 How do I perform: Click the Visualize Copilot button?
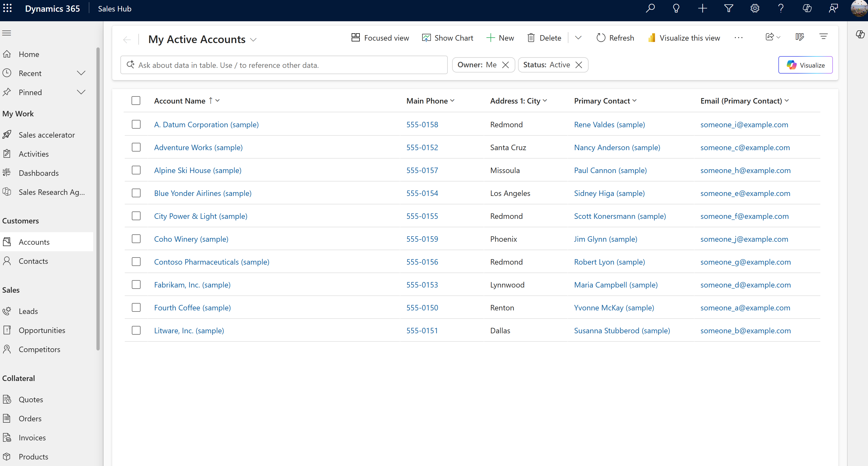[x=805, y=65]
